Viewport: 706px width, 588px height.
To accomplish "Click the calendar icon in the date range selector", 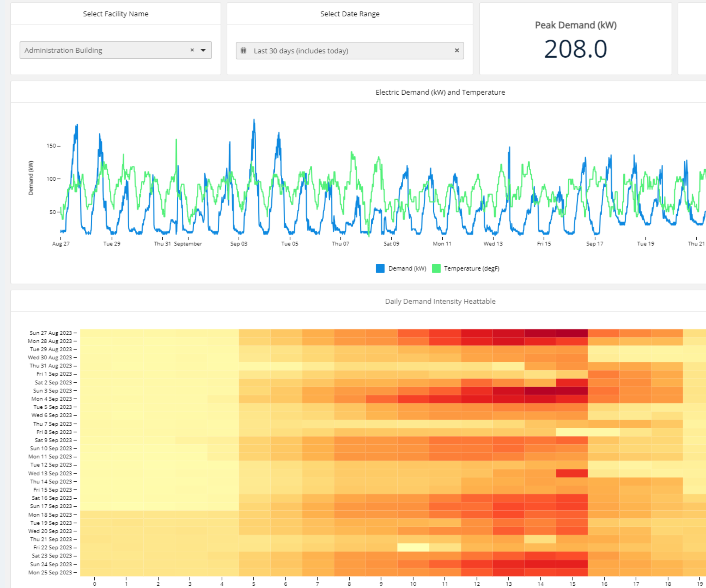I will tap(243, 50).
